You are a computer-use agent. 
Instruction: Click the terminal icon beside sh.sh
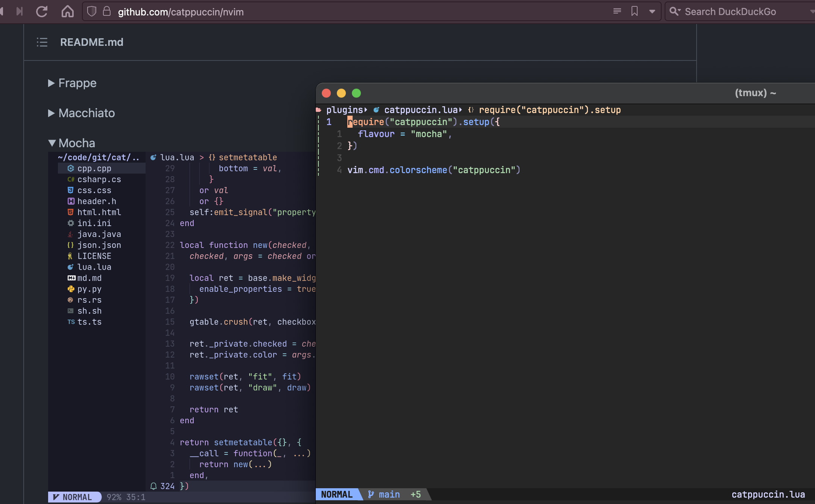(70, 311)
